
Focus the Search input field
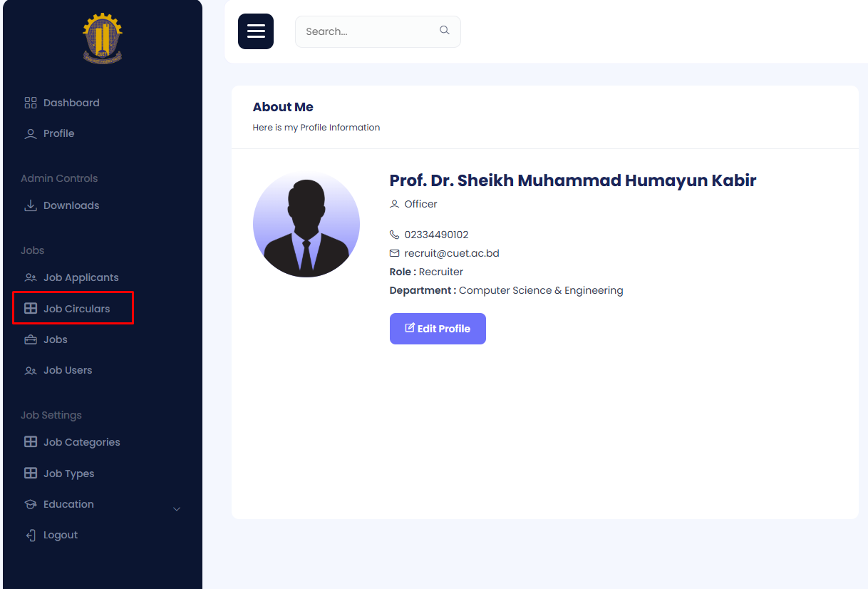click(367, 31)
